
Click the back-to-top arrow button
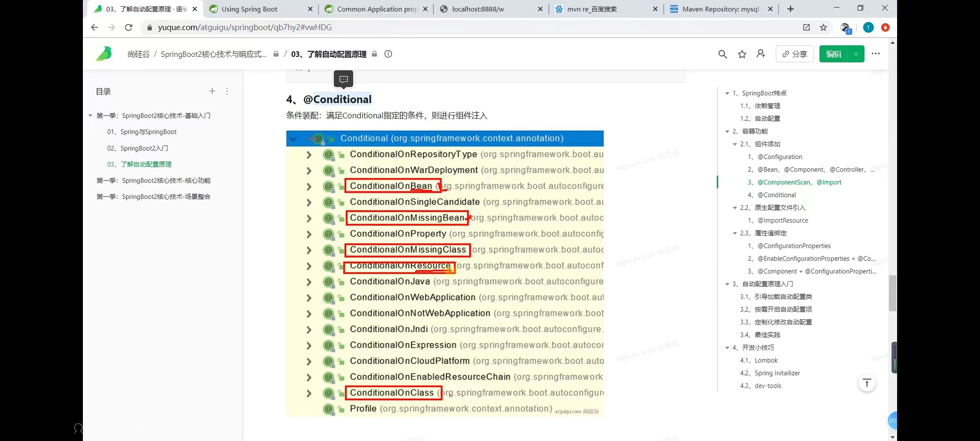(x=866, y=383)
